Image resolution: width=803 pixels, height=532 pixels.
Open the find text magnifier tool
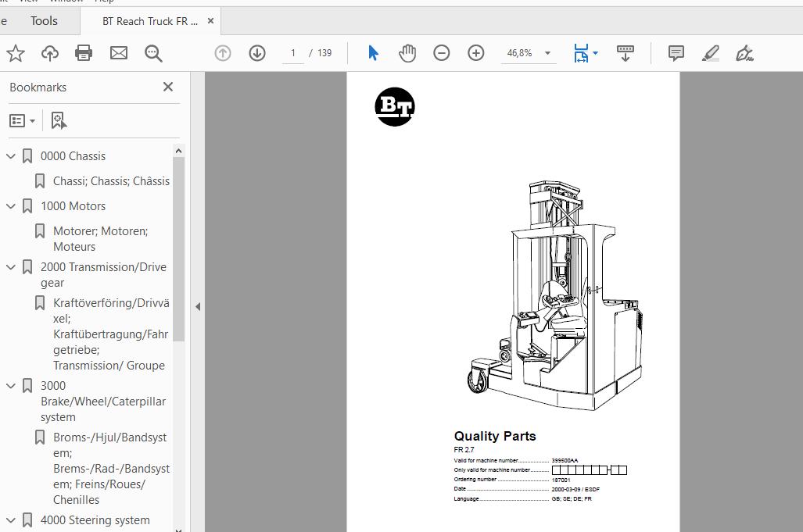(x=153, y=53)
